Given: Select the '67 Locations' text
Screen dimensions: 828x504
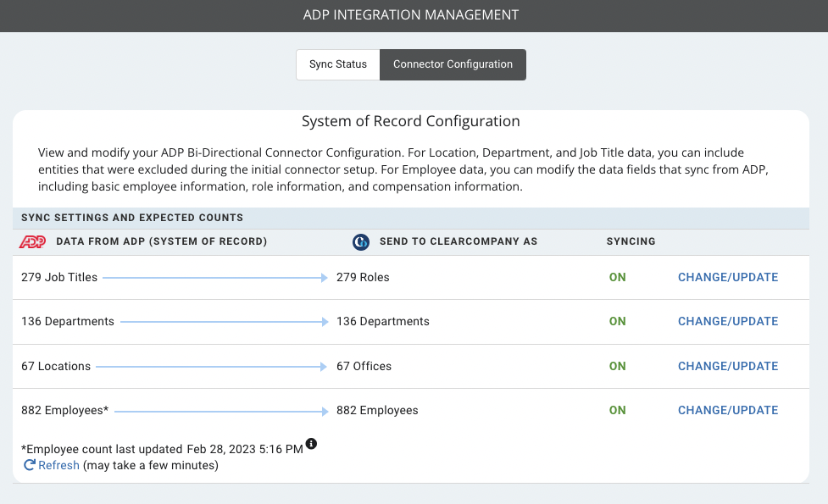Looking at the screenshot, I should pos(56,366).
